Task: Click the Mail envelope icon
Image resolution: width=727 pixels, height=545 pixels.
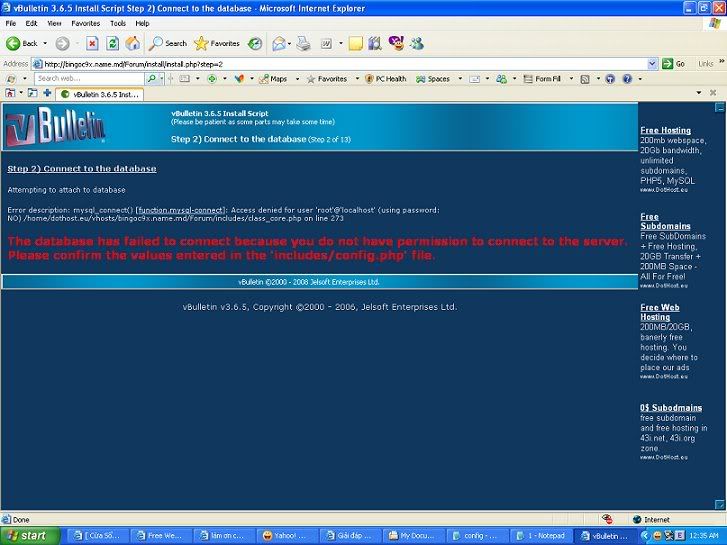Action: [x=279, y=44]
